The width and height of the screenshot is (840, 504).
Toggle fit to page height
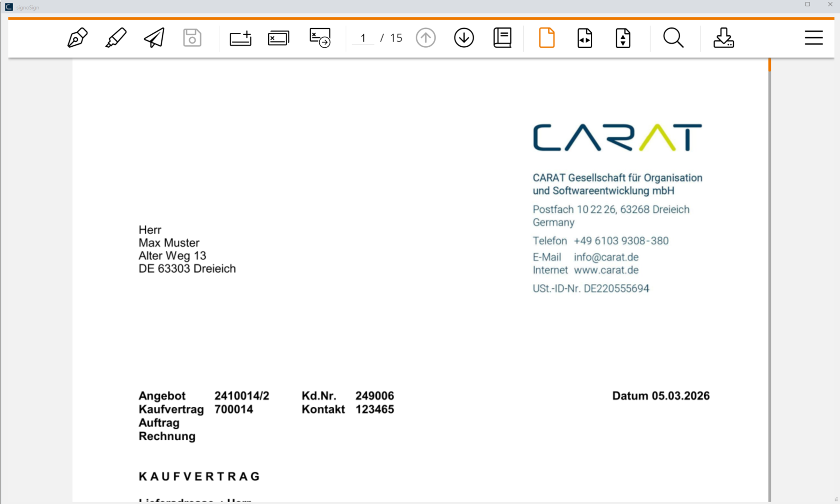coord(623,38)
